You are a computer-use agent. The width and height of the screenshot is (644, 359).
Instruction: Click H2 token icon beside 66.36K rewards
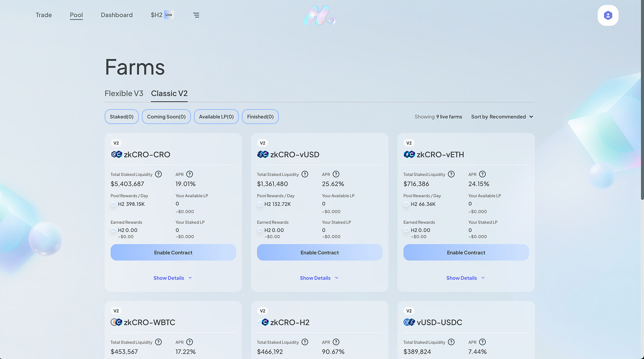[x=406, y=204]
